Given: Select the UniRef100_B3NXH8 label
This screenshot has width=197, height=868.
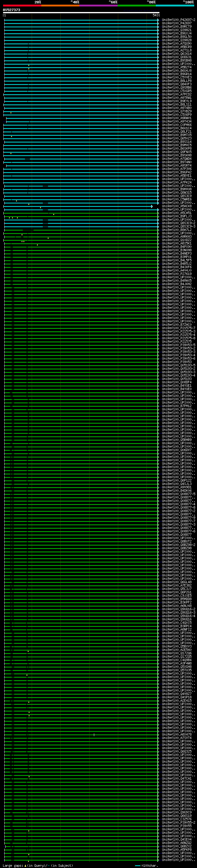Looking at the screenshot, I should (x=177, y=250).
